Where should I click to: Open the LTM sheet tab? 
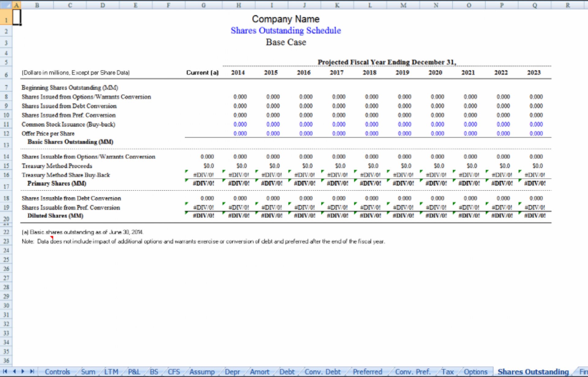[111, 372]
